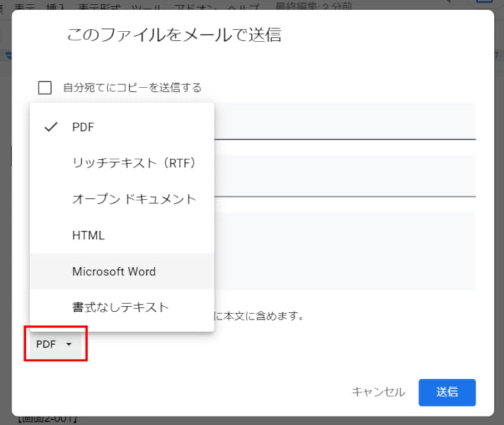The image size is (504, 425).
Task: Click the dialog title このファイルをメールで送信
Action: (x=173, y=36)
